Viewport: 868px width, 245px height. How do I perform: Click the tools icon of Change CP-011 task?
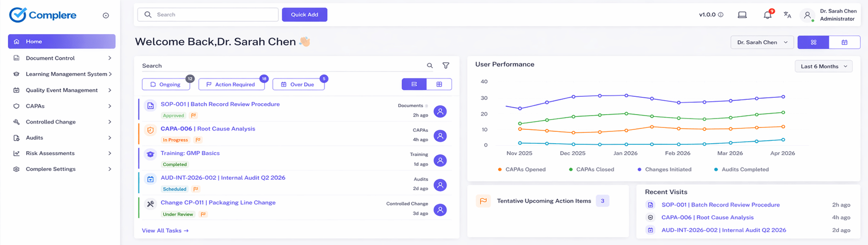click(x=150, y=204)
